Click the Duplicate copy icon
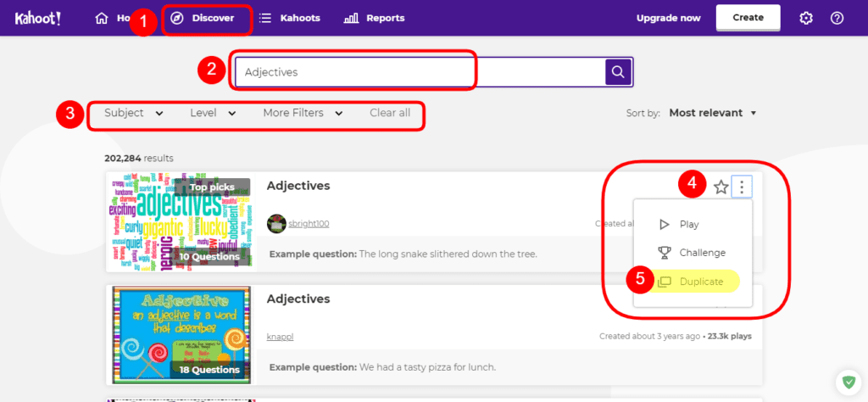Image resolution: width=868 pixels, height=402 pixels. (x=665, y=282)
